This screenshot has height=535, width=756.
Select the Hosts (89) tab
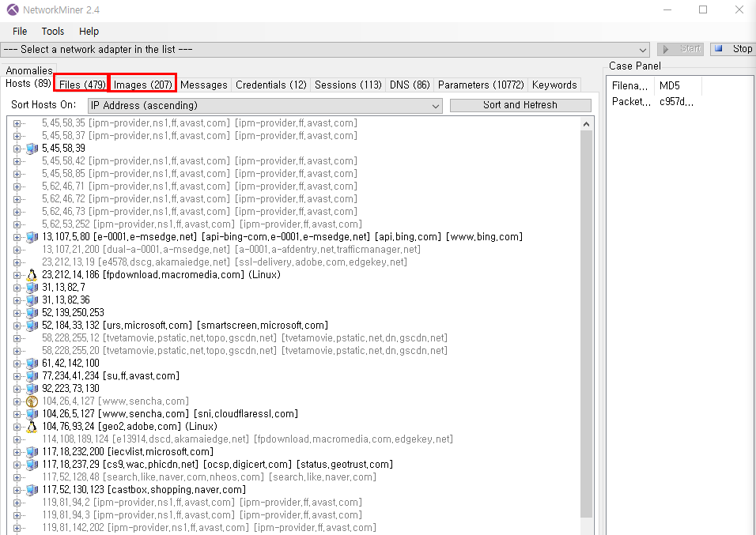(28, 84)
